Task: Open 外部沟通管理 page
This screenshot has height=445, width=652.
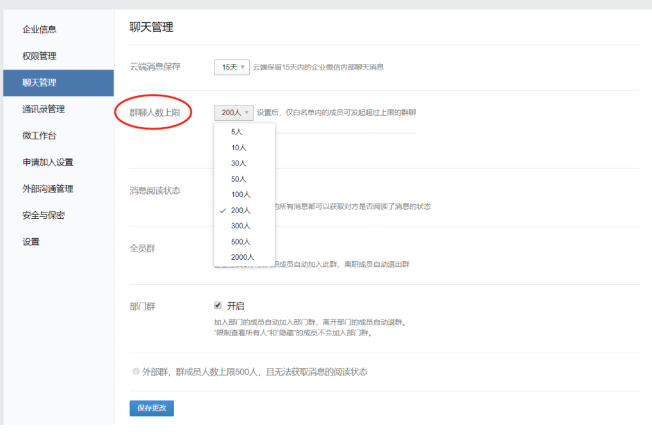Action: (x=48, y=188)
